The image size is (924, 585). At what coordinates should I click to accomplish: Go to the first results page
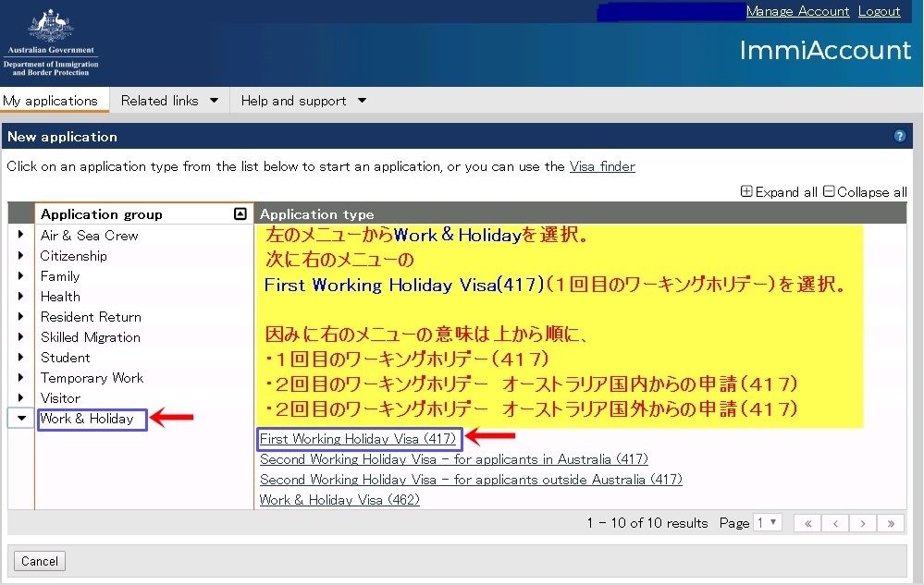pyautogui.click(x=807, y=523)
